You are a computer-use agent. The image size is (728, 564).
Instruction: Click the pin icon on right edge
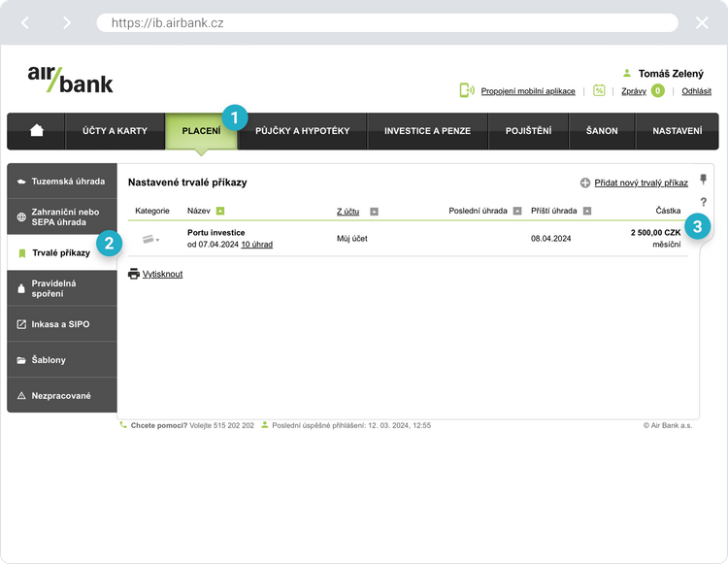tap(703, 180)
